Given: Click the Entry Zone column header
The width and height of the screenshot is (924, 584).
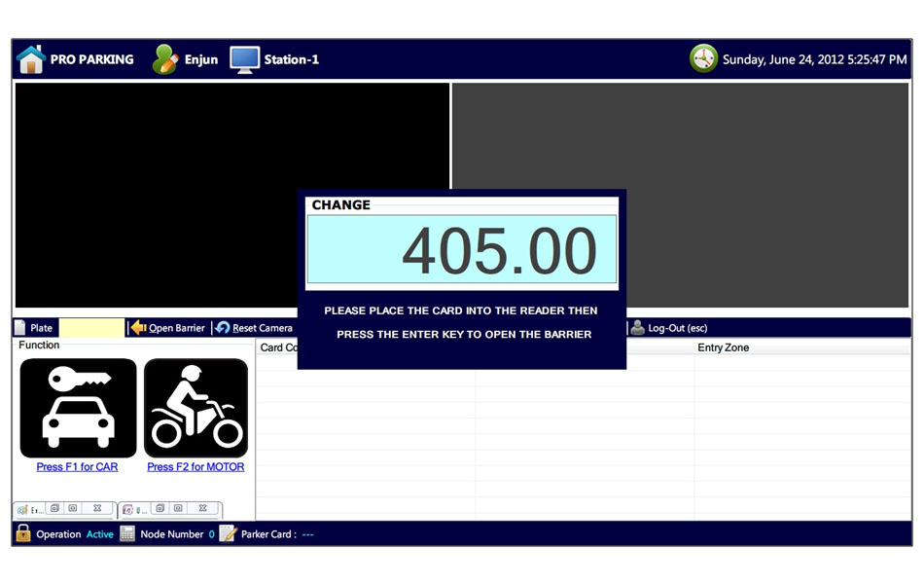Looking at the screenshot, I should point(723,347).
